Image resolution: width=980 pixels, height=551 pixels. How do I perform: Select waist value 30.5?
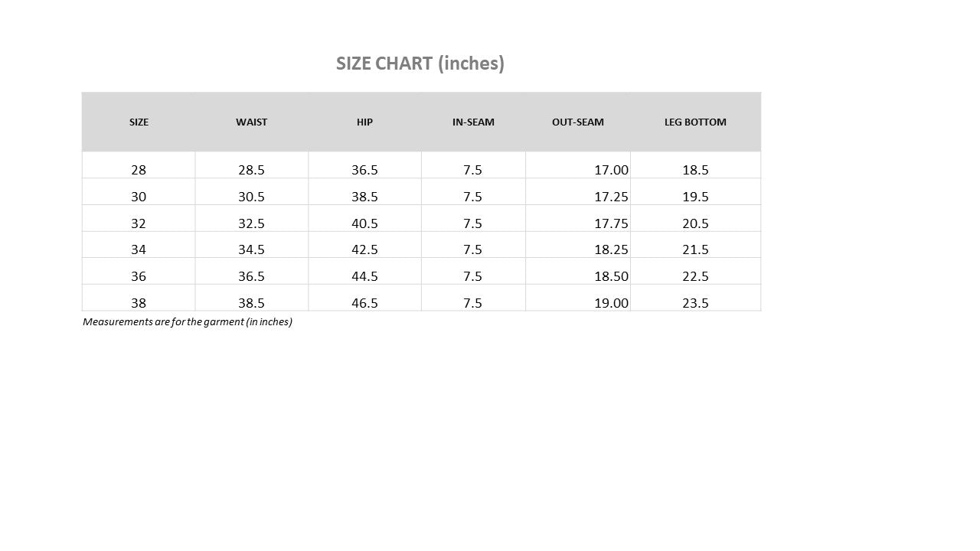pos(251,197)
